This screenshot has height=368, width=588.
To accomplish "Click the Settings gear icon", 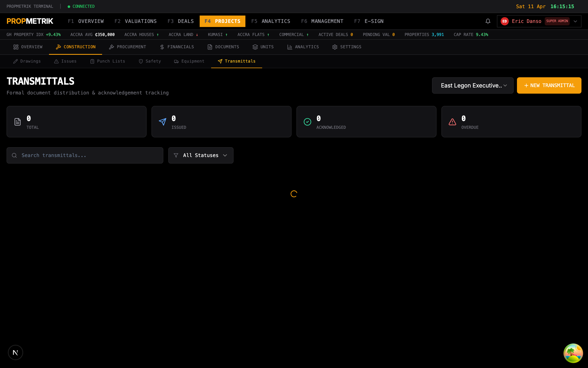I will (335, 47).
